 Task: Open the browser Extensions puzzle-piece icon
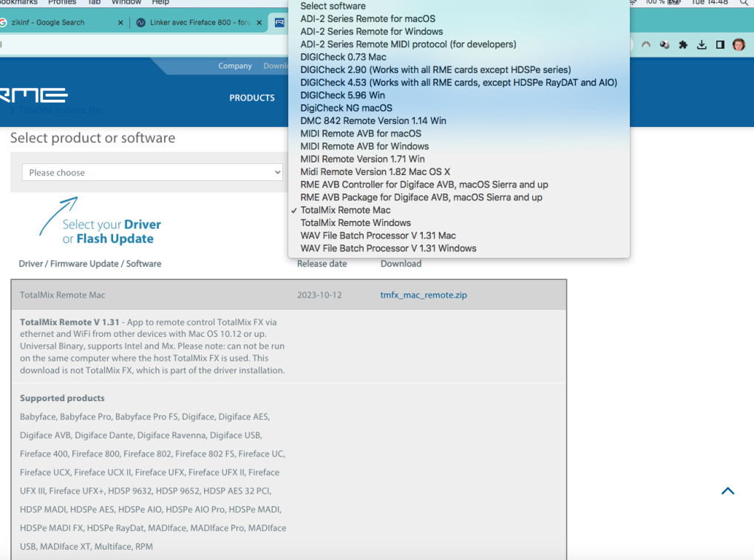[683, 45]
